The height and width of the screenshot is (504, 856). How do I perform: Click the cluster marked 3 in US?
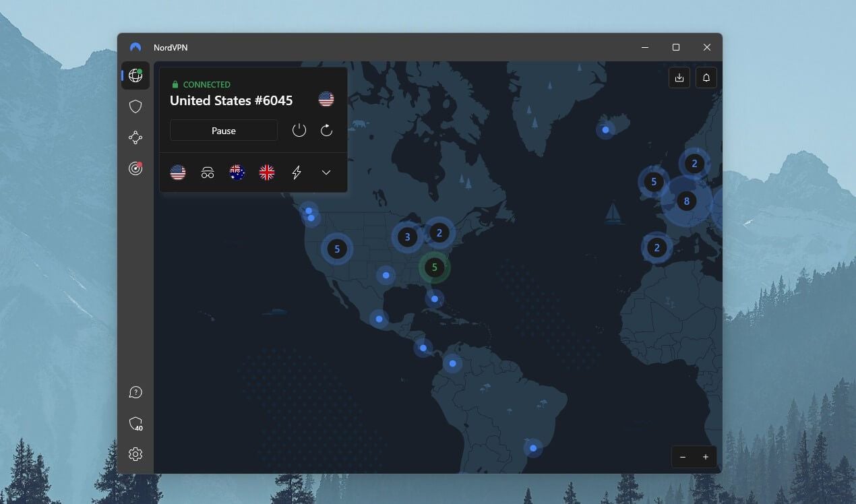pyautogui.click(x=407, y=237)
